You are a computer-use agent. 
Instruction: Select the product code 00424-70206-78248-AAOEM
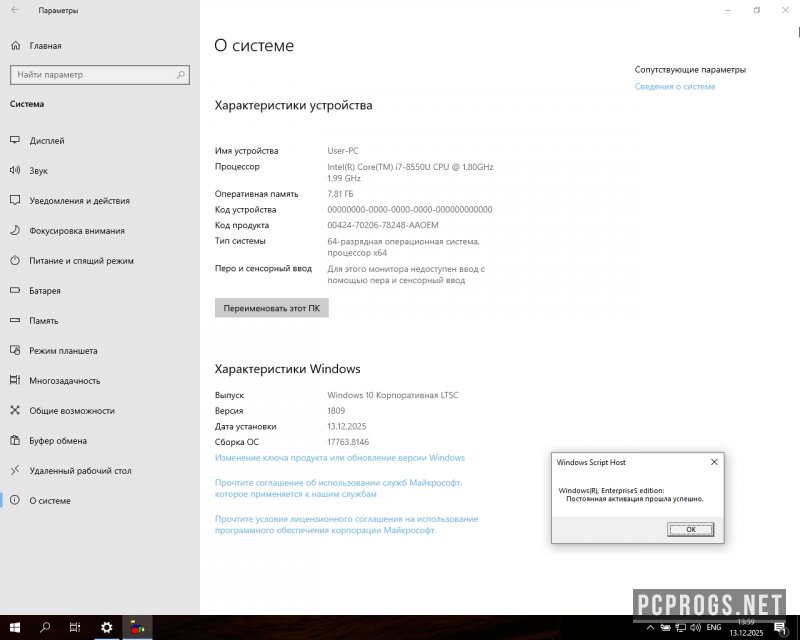[383, 225]
